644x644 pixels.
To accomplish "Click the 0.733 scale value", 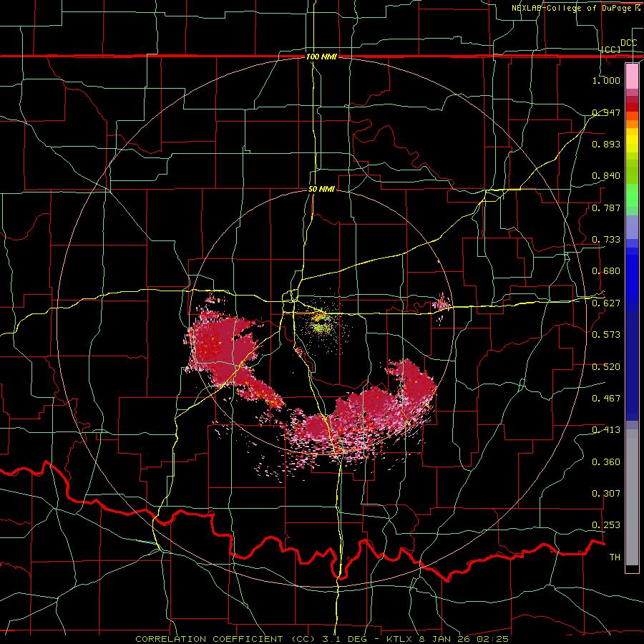I will click(606, 240).
